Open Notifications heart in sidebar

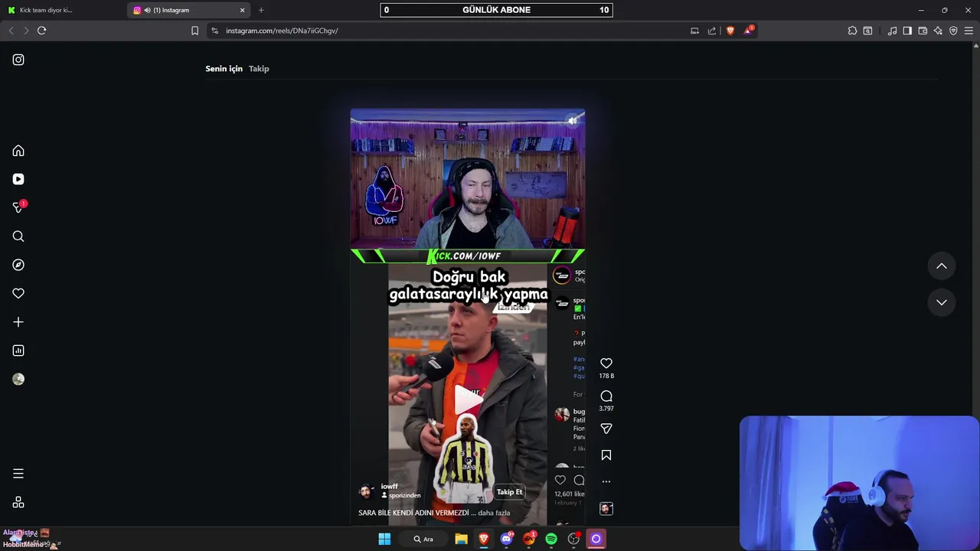(18, 293)
